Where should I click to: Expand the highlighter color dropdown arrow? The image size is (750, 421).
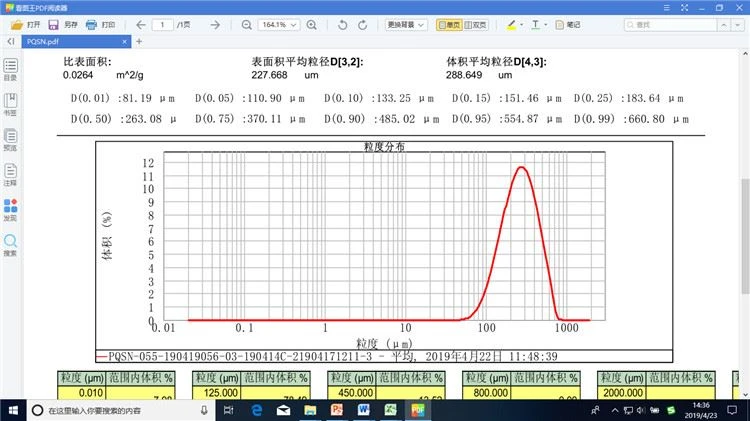(521, 25)
